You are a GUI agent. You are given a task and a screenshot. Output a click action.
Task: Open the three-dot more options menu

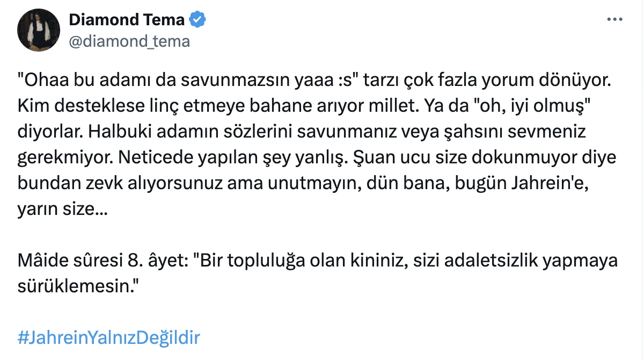614,19
